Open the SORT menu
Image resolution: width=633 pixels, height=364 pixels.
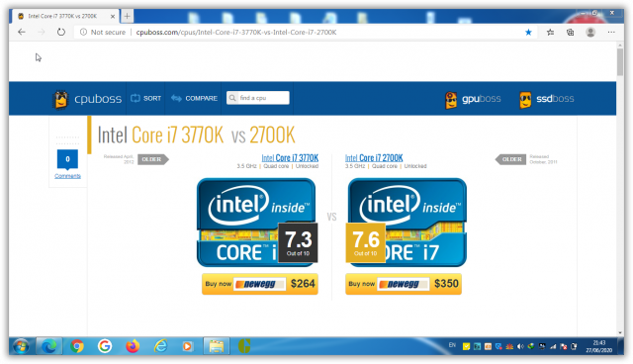(146, 99)
